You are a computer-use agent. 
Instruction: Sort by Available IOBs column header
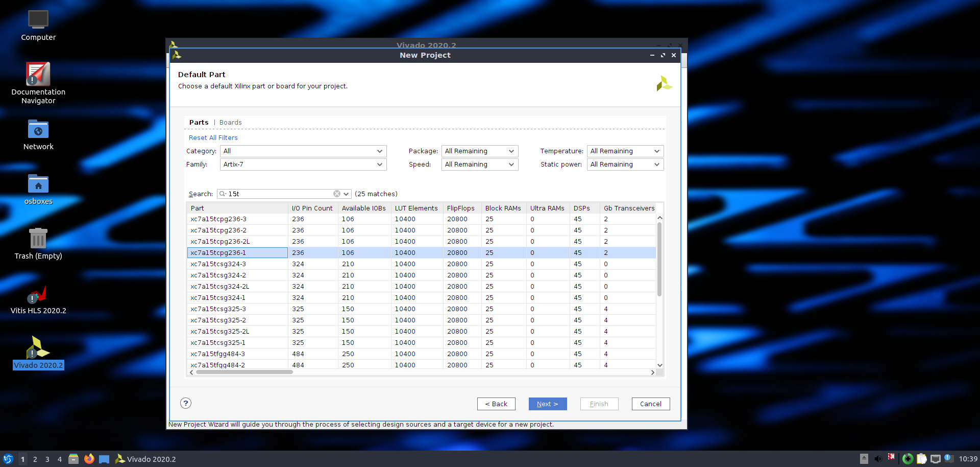point(364,208)
